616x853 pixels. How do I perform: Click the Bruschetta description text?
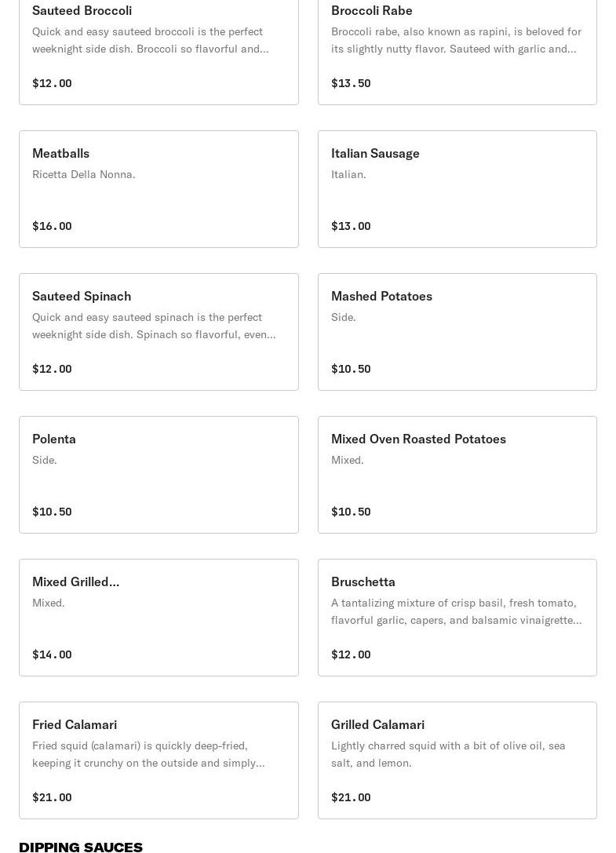(x=456, y=611)
